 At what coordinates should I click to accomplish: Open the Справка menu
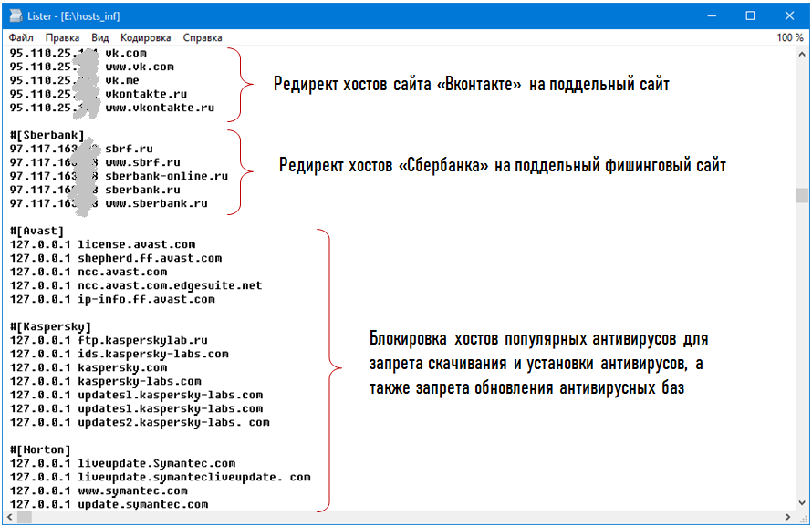(203, 37)
